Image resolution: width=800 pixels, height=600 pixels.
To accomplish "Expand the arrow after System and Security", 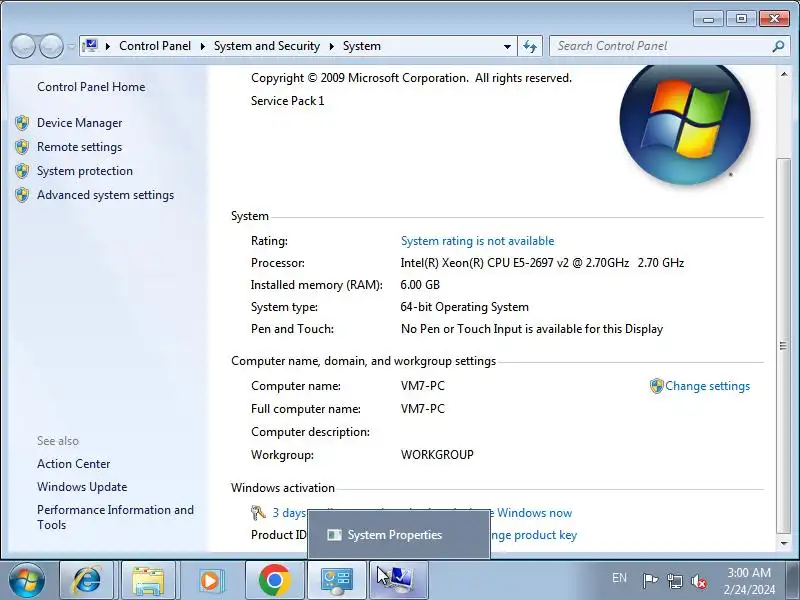I will click(x=332, y=46).
